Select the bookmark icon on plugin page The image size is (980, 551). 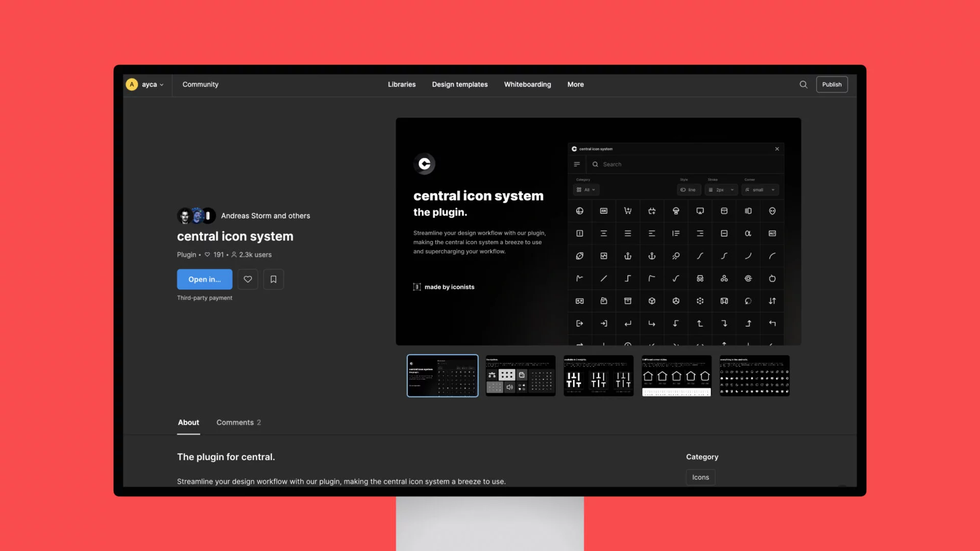273,279
